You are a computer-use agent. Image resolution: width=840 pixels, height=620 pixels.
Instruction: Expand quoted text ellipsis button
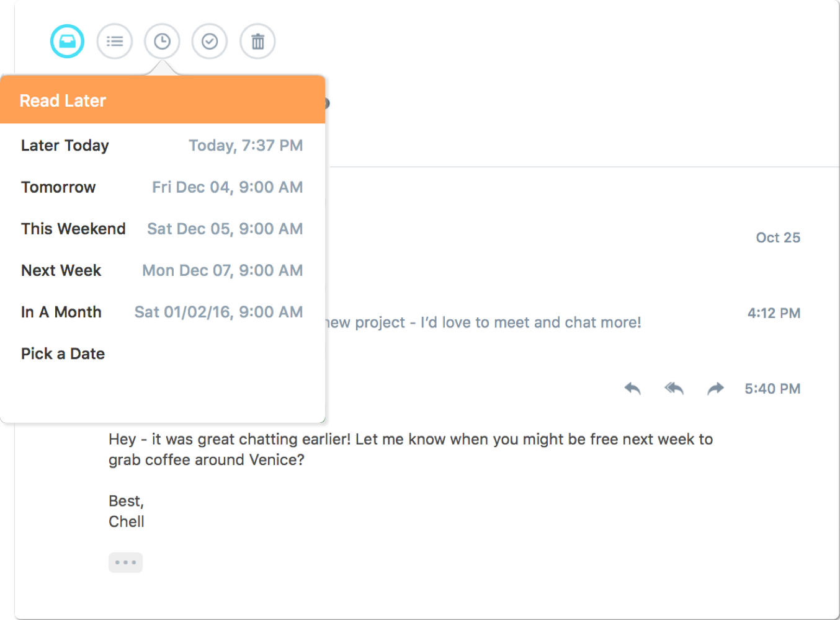pos(125,562)
